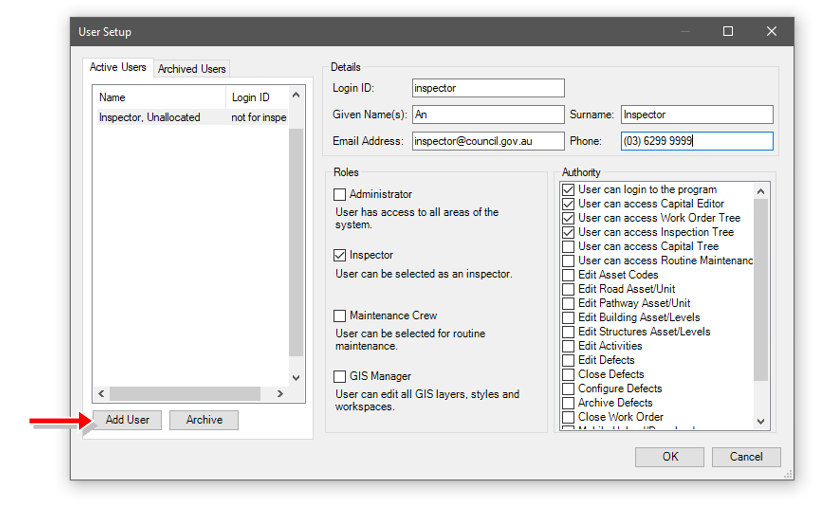This screenshot has width=831, height=508.
Task: Focus the Email Address field
Action: 488,141
